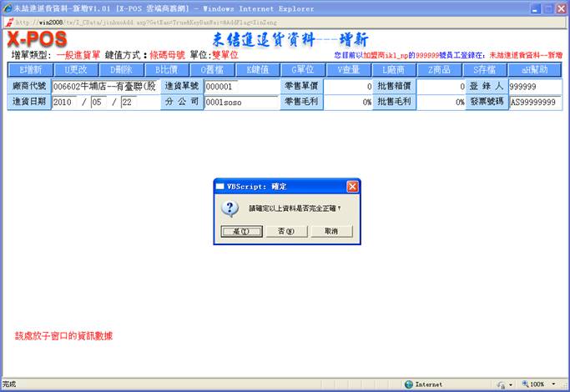Click the magnifier zoom icon in status bar
The height and width of the screenshot is (392, 570).
tap(523, 384)
